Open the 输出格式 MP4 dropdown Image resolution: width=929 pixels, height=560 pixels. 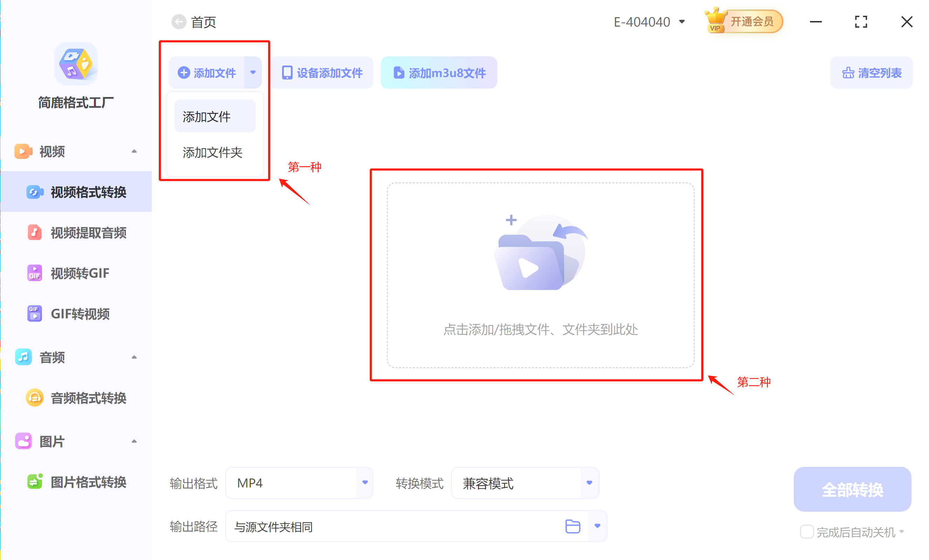tap(364, 483)
